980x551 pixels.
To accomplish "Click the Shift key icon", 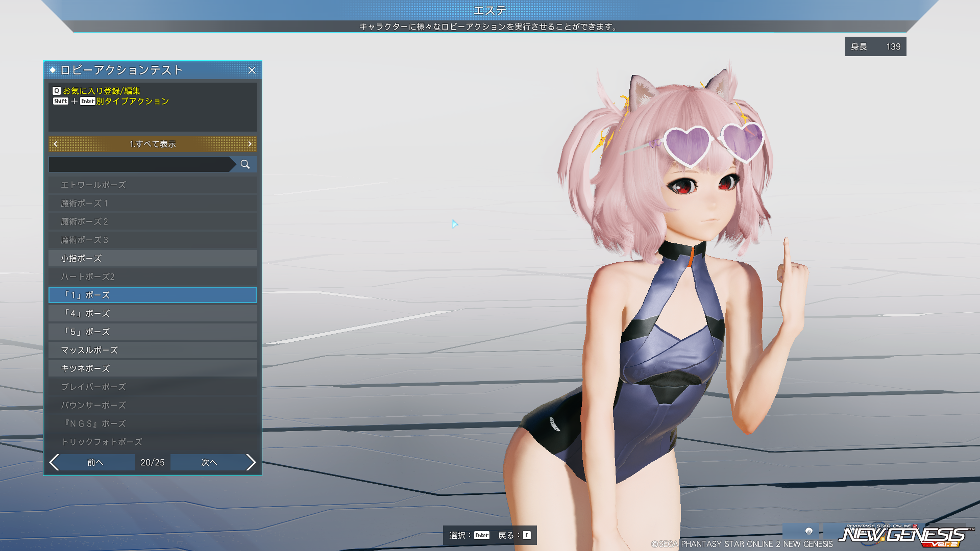I will 61,101.
